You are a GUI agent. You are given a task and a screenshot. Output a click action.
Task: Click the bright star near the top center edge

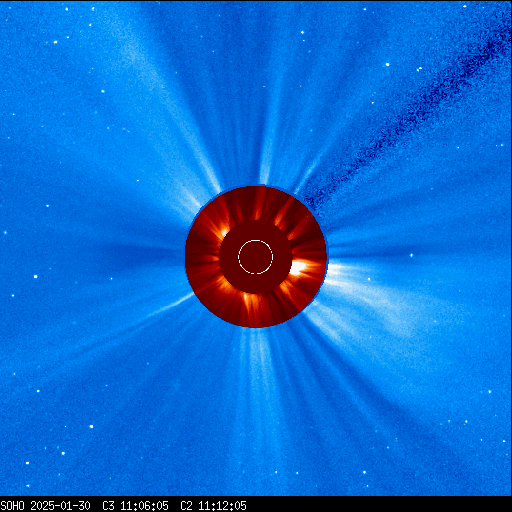[302, 32]
